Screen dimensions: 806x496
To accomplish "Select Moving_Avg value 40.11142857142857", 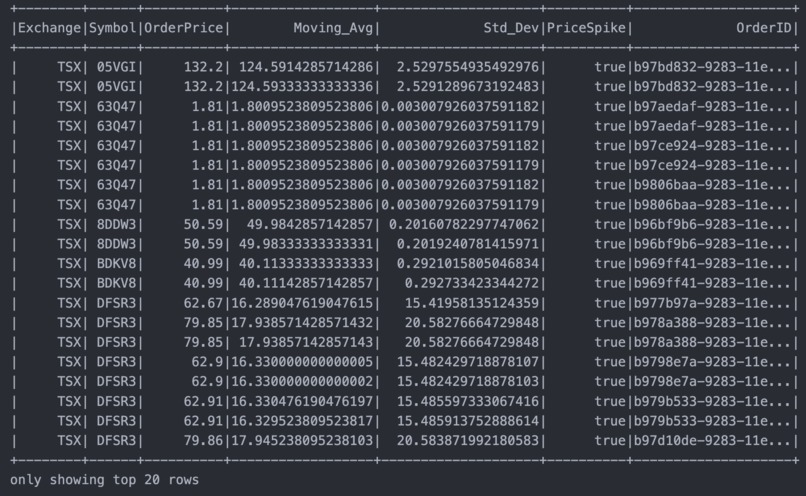I will pyautogui.click(x=306, y=283).
